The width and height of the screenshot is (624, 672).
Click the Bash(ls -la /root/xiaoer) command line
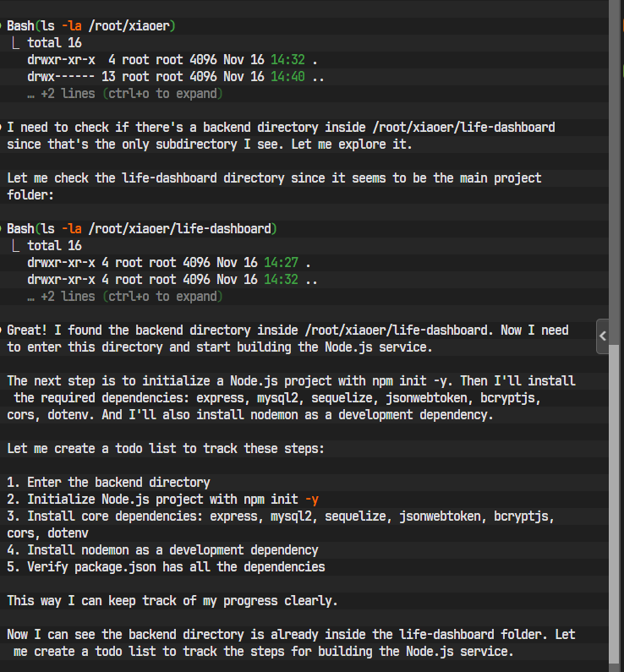[x=91, y=26]
